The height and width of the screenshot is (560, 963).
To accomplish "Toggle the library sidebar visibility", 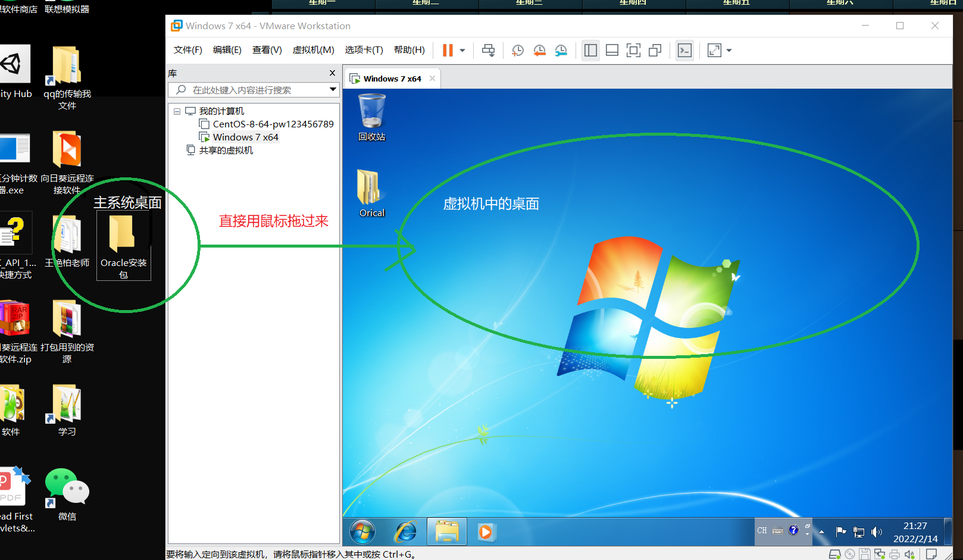I will [591, 50].
